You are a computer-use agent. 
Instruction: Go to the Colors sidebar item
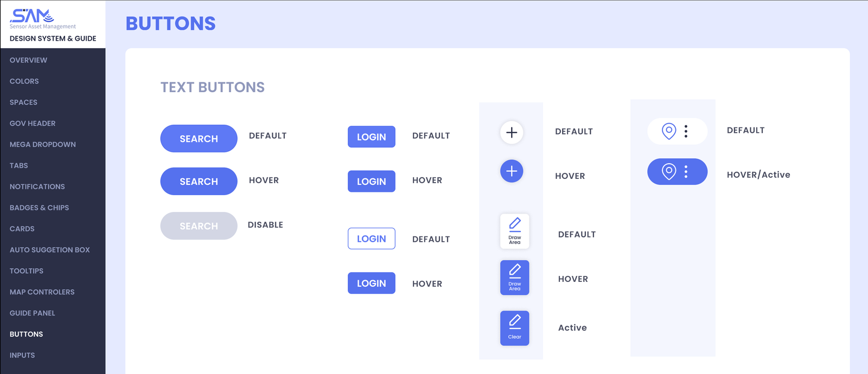coord(24,81)
